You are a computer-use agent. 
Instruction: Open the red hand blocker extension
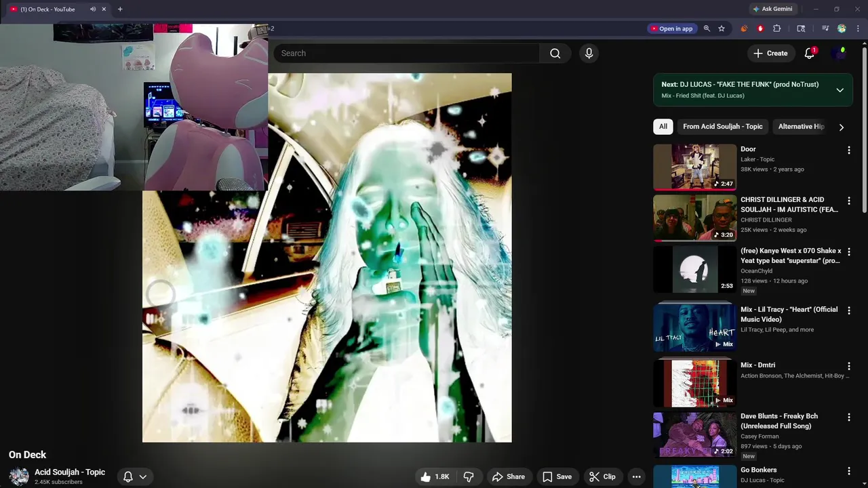click(x=760, y=28)
